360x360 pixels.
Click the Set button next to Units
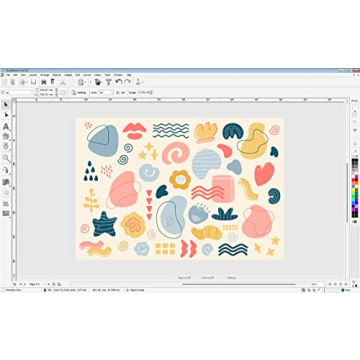coord(121,92)
